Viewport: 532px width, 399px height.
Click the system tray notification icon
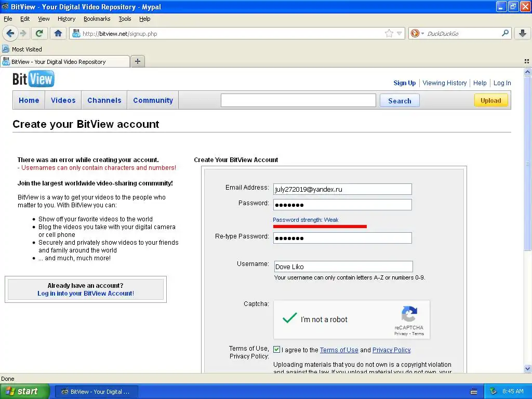click(494, 391)
